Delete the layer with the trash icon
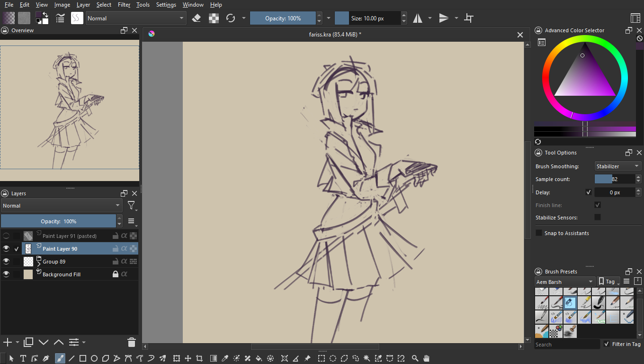 132,342
